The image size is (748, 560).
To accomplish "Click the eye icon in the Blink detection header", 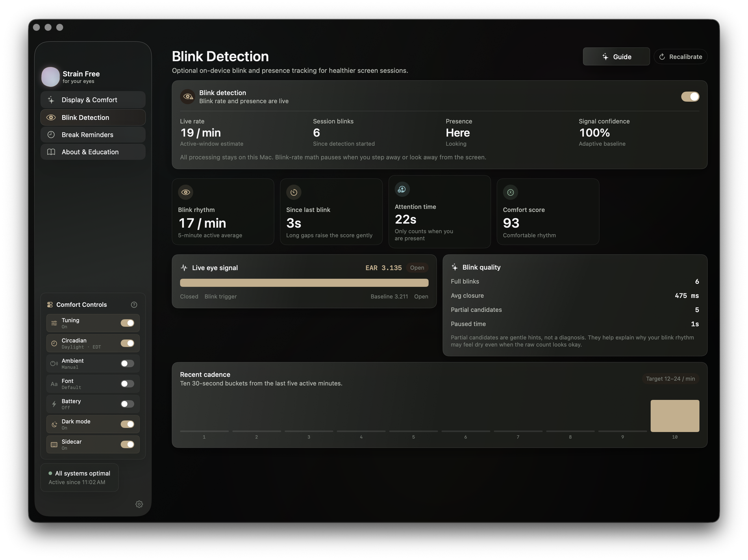I will (x=188, y=96).
